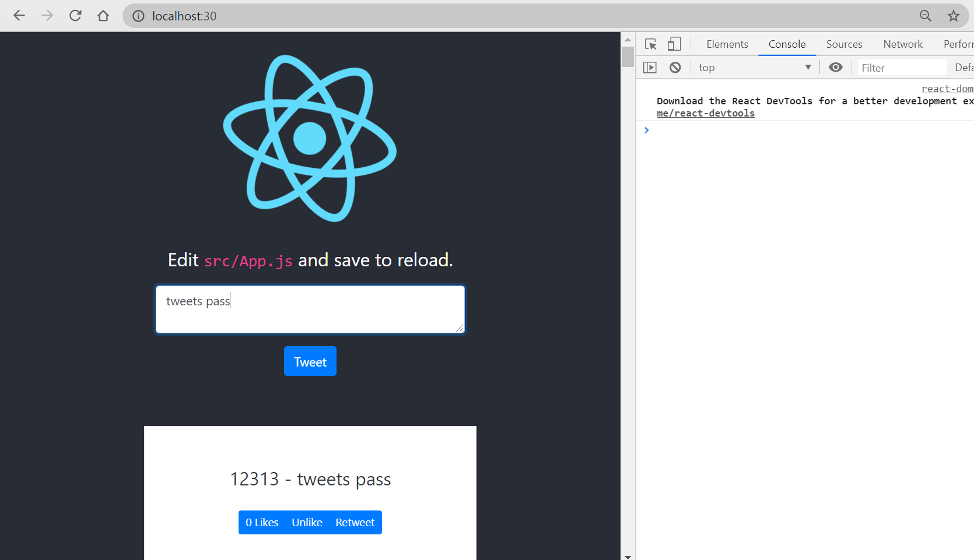Open the top JavaScript context dropdown
974x560 pixels.
click(x=755, y=68)
